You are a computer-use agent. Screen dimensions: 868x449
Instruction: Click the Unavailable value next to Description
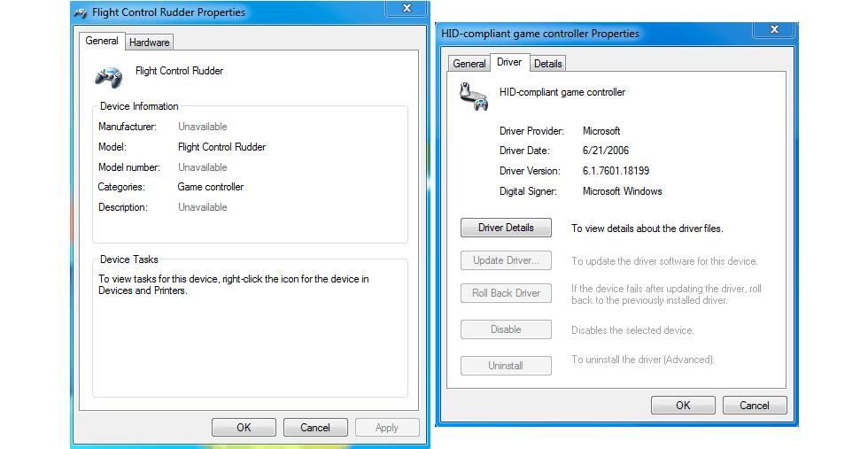click(x=203, y=207)
